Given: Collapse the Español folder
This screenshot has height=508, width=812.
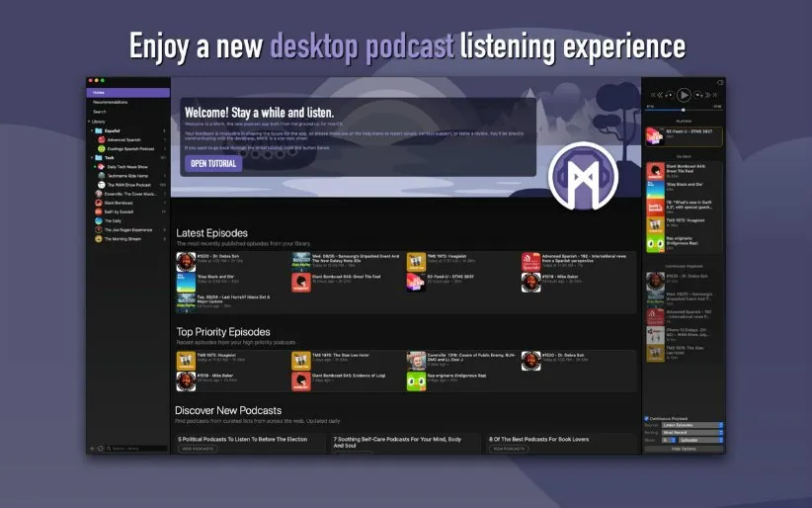Looking at the screenshot, I should [92, 130].
